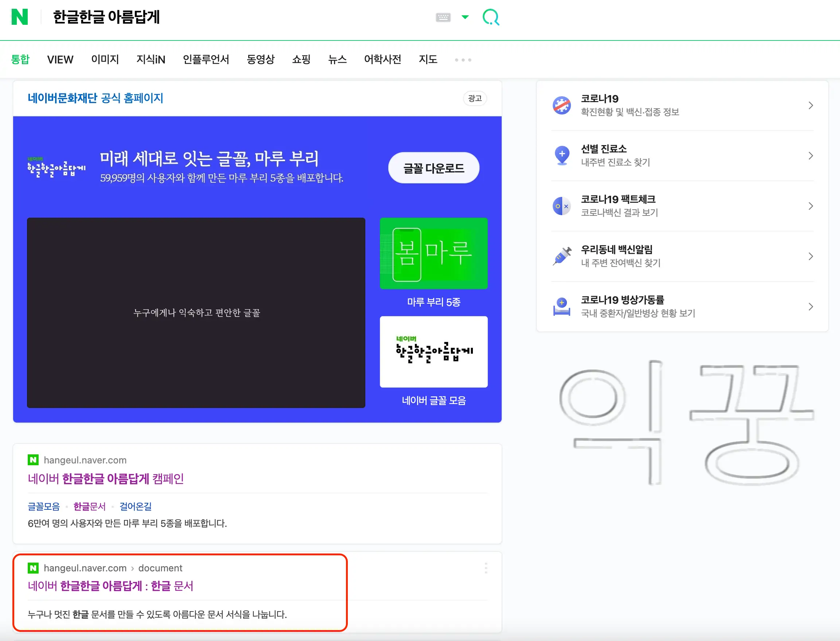Click the 선별 진료소 map pin icon
Viewport: 840px width, 641px height.
click(561, 155)
